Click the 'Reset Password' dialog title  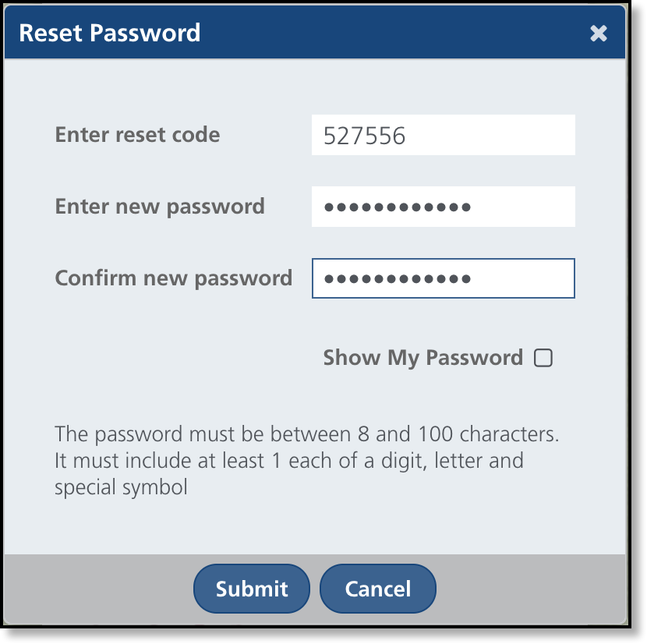click(109, 33)
